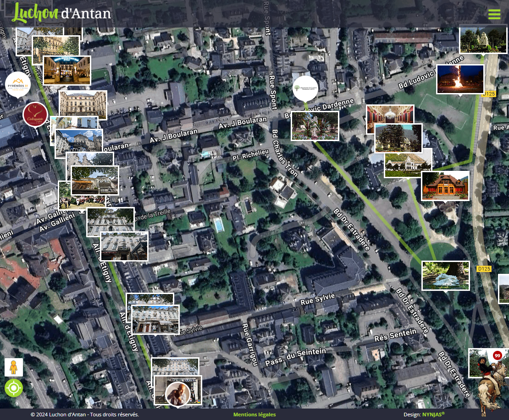Open the illuminated arcade gallery photo
The height and width of the screenshot is (420, 509).
tap(67, 70)
